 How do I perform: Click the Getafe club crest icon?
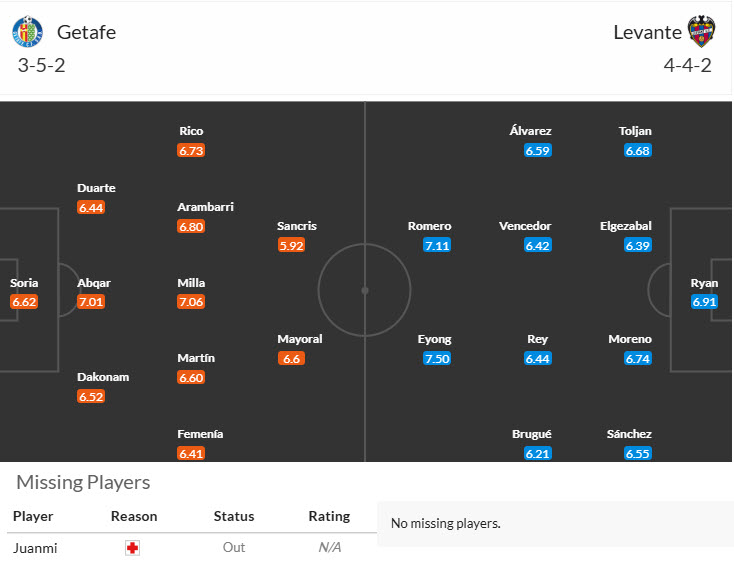click(x=27, y=32)
